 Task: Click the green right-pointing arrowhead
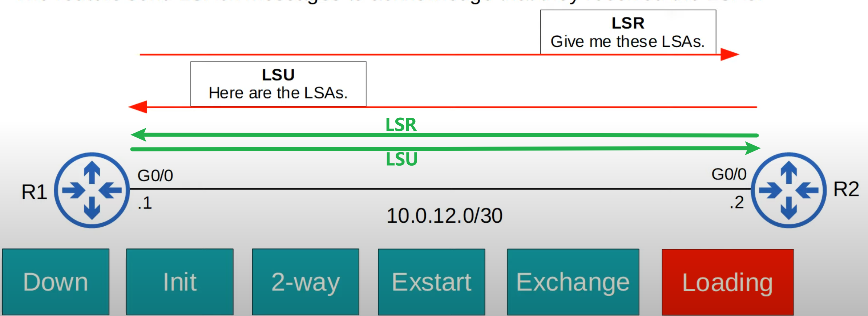click(x=752, y=148)
